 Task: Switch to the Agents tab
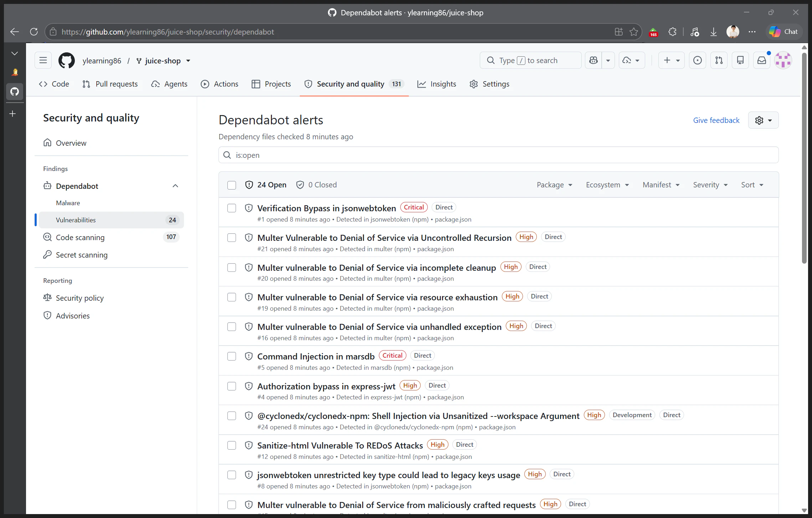tap(169, 84)
